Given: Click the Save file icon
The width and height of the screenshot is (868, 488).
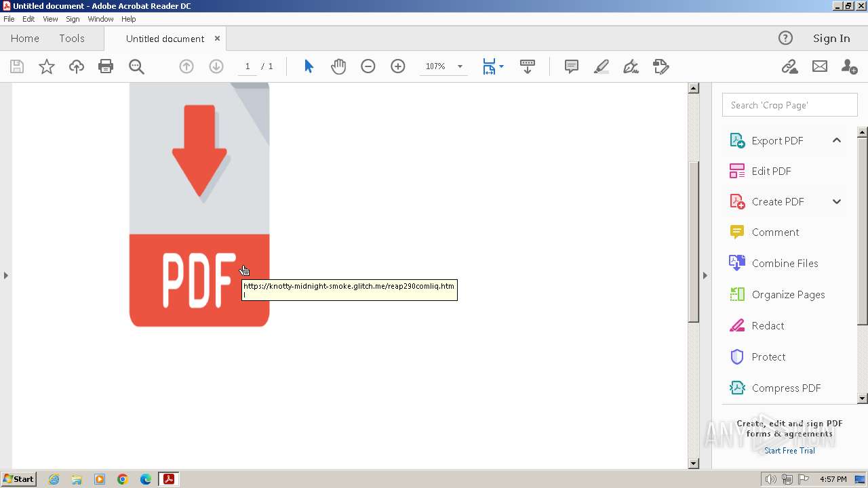Looking at the screenshot, I should coord(17,66).
